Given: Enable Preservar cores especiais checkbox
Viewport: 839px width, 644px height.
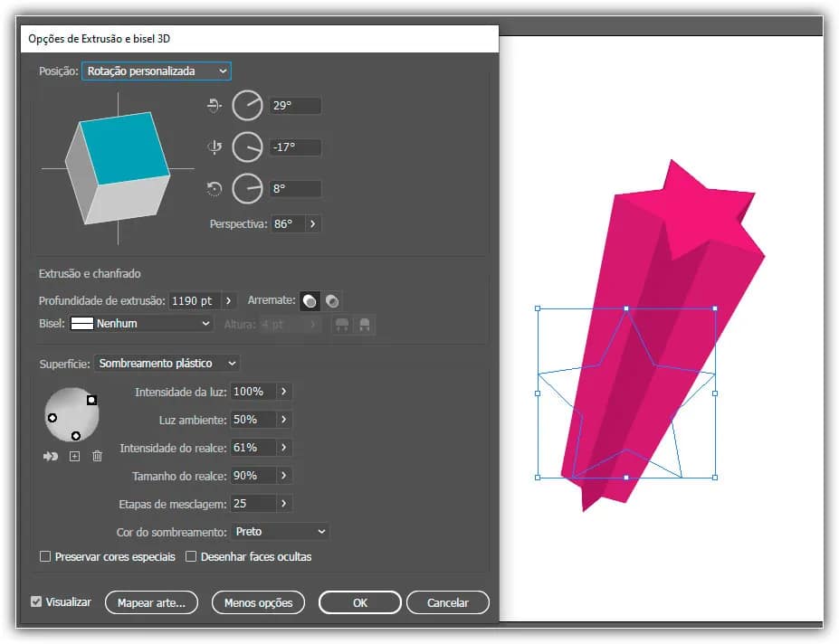Looking at the screenshot, I should click(x=45, y=557).
